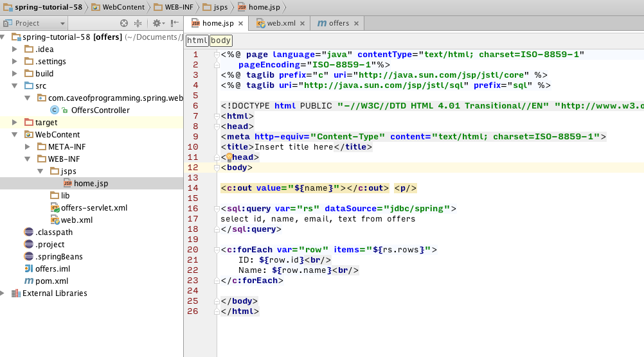
Task: Click the collapse all icon in Project panel
Action: coord(138,23)
